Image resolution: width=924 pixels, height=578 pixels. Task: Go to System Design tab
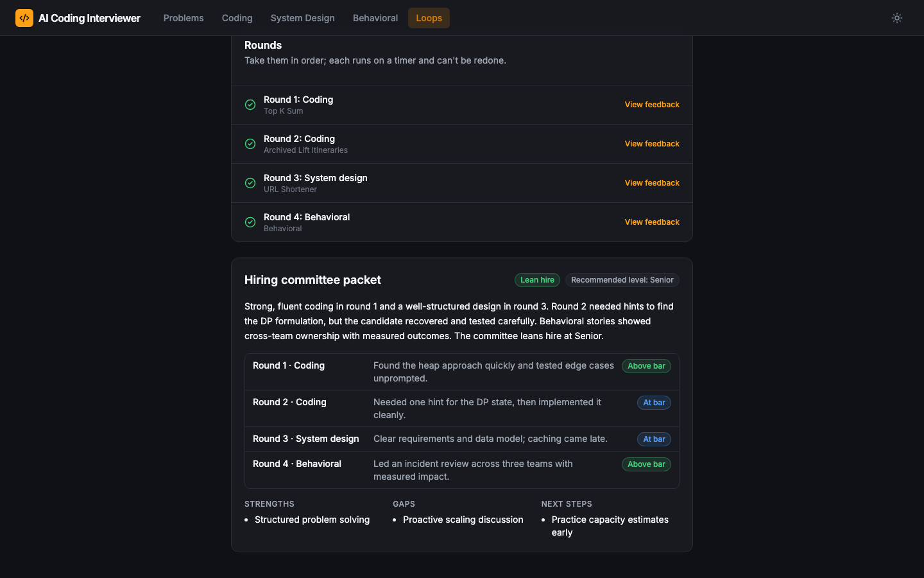click(x=303, y=18)
